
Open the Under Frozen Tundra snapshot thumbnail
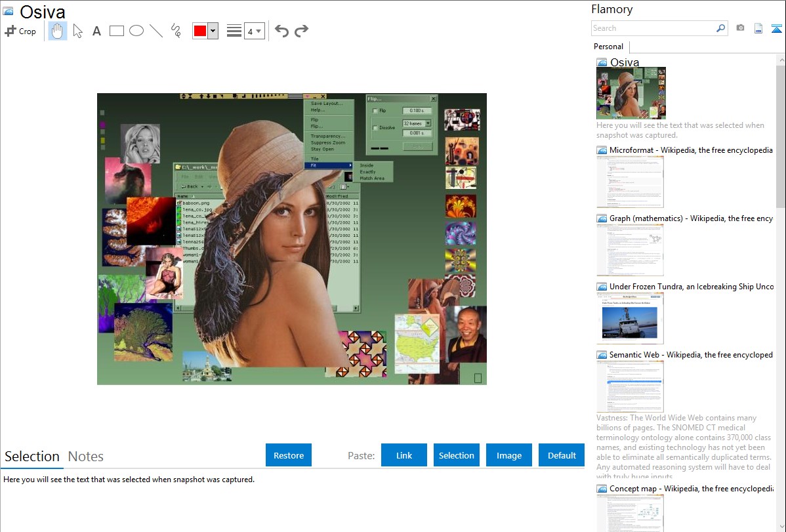[630, 318]
